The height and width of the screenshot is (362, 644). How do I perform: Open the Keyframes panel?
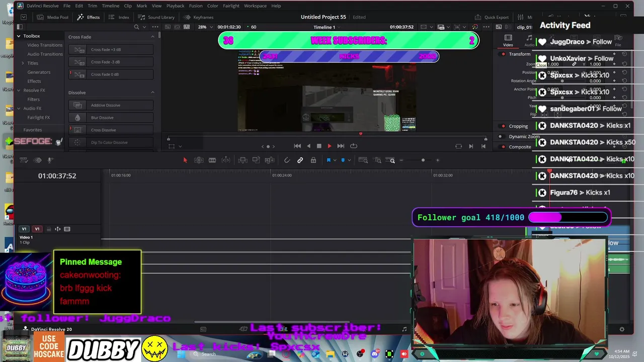pos(199,17)
